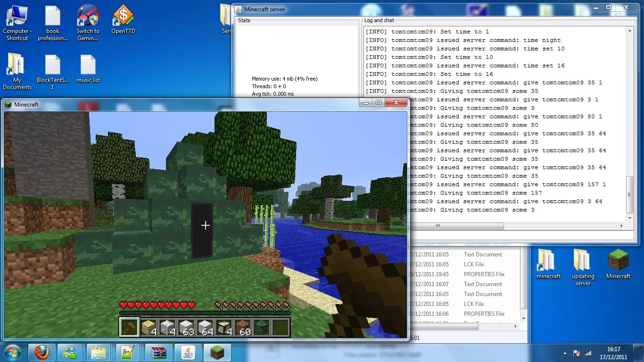Click the 'time set 10' log line

click(x=465, y=49)
